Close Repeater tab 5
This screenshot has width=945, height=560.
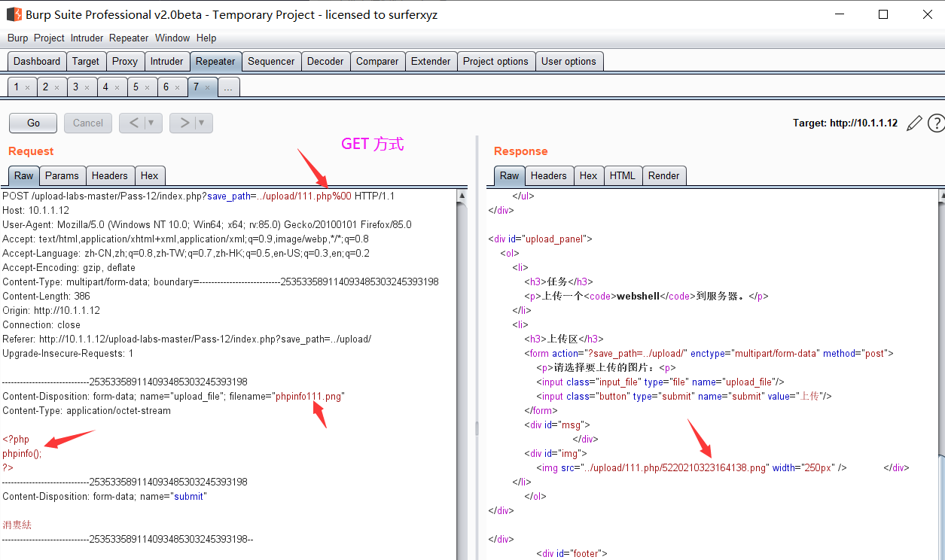(147, 87)
